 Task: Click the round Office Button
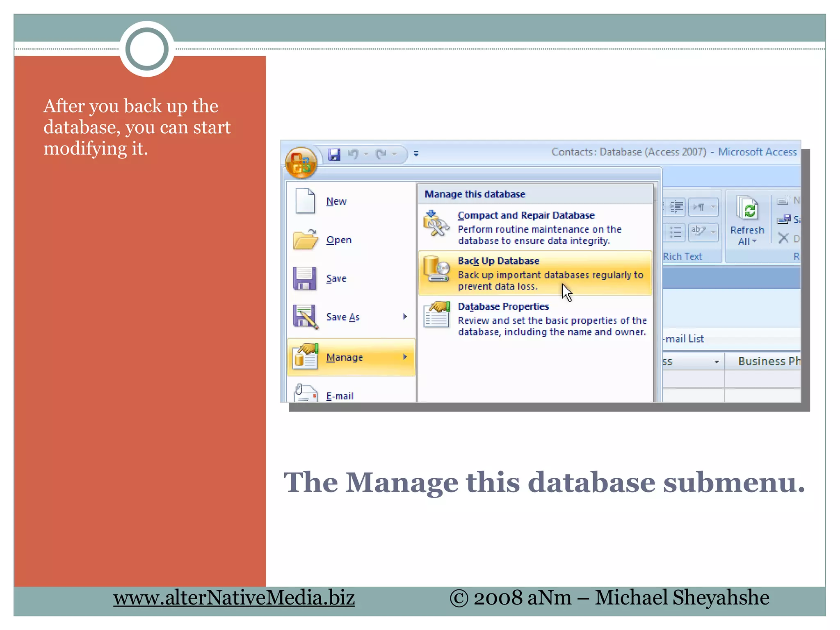click(301, 163)
